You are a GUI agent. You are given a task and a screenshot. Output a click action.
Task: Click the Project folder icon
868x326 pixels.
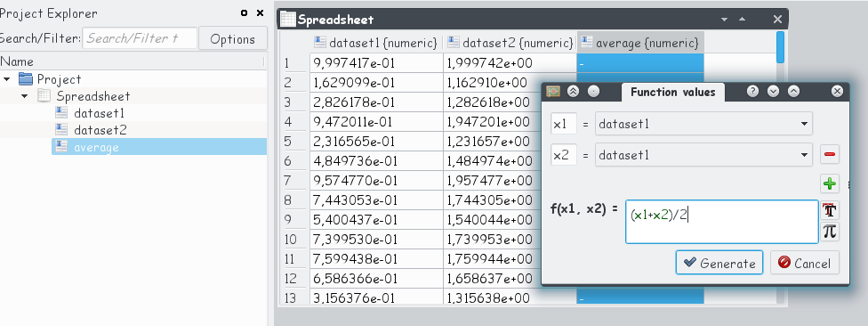click(26, 78)
